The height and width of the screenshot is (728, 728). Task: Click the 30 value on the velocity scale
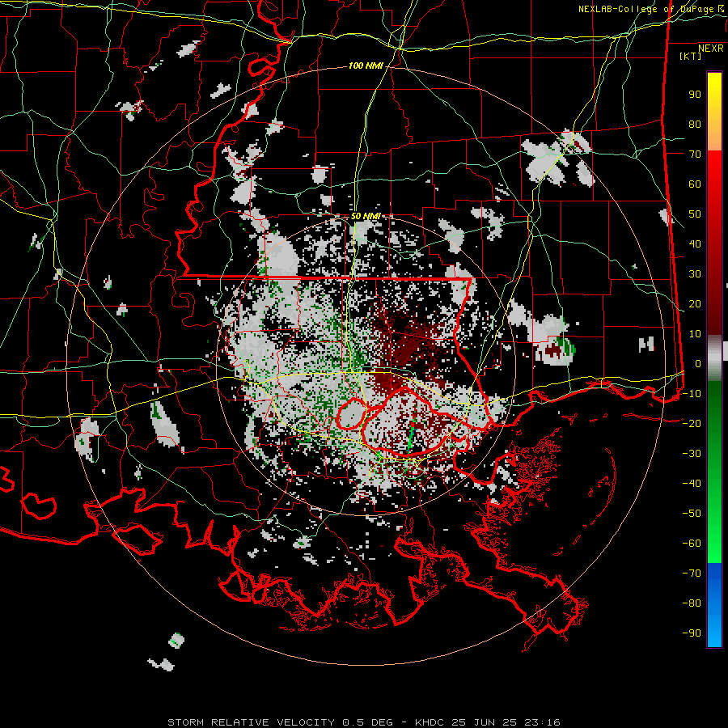click(695, 274)
